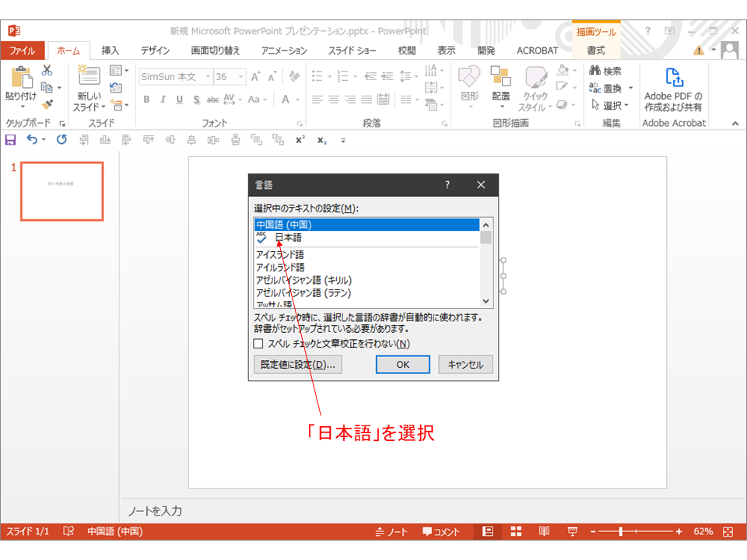
Task: Click the Save icon in quick access toolbar
Action: [x=10, y=140]
